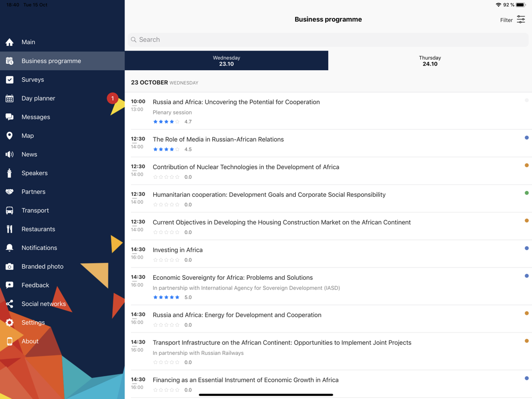Open Current Objectives Housing Construction session
Screen dimensions: 532x399
[328, 226]
